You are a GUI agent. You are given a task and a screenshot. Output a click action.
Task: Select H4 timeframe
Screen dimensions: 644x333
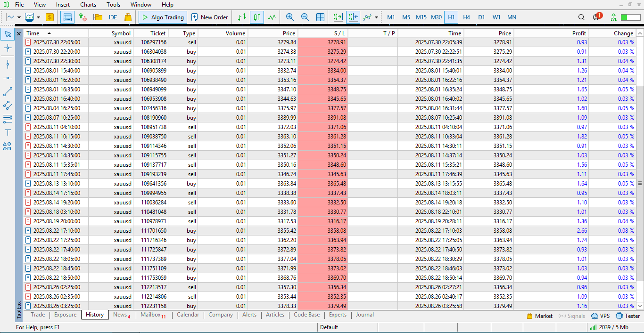pos(466,17)
